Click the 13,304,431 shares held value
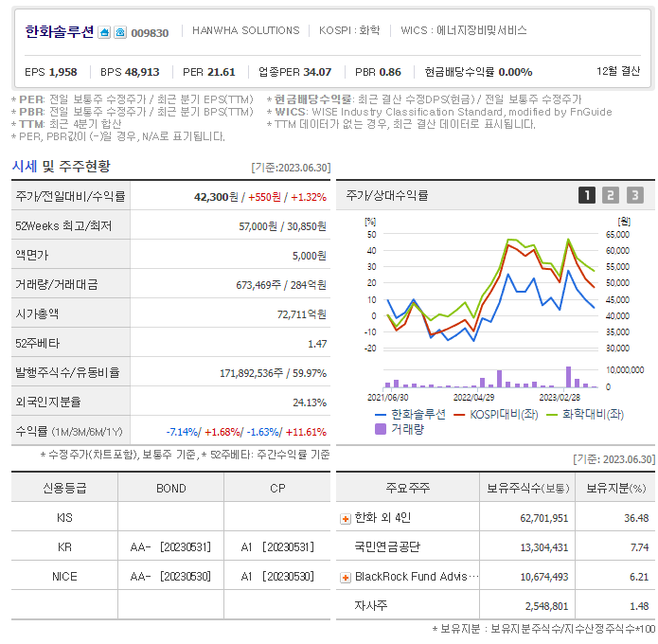Screen dimensions: 658x644 coord(543,547)
